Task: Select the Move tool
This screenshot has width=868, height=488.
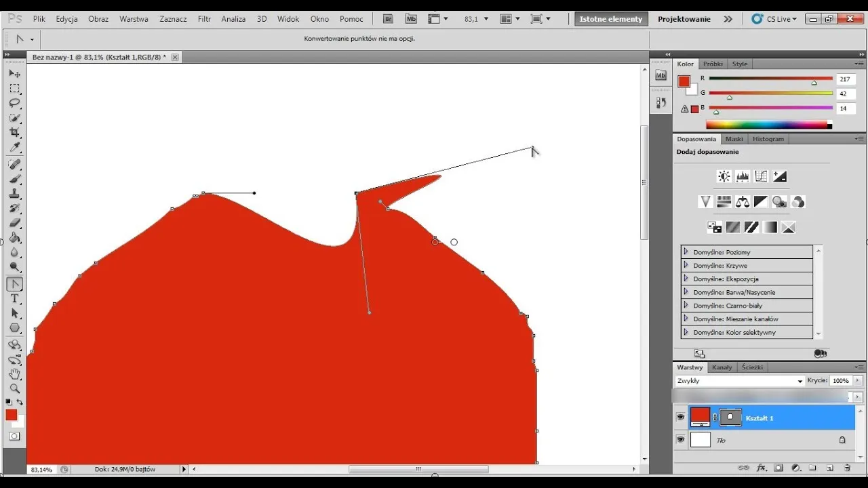Action: [14, 73]
